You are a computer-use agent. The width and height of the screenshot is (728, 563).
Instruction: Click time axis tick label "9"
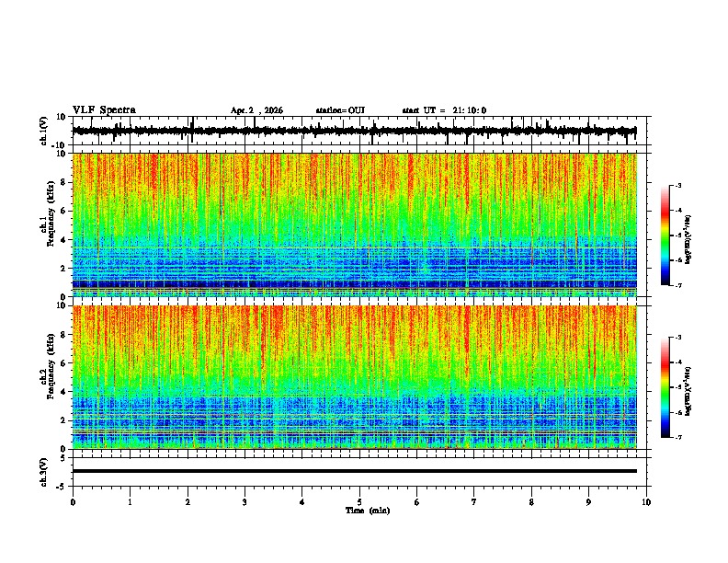[x=588, y=502]
